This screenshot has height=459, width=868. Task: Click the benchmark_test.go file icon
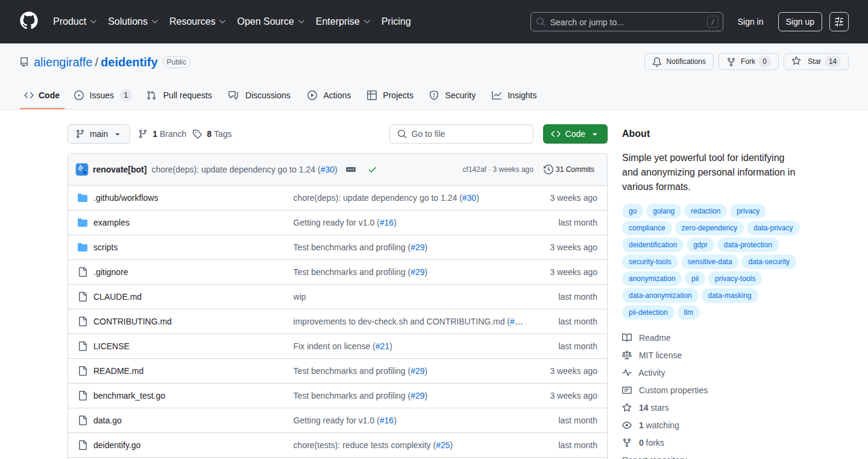(x=83, y=396)
